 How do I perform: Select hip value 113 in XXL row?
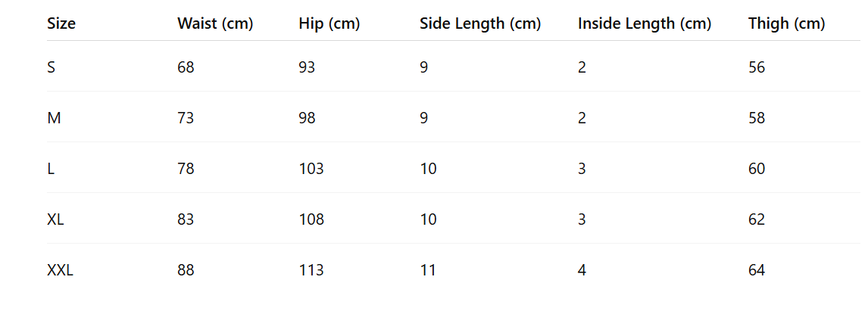[311, 270]
